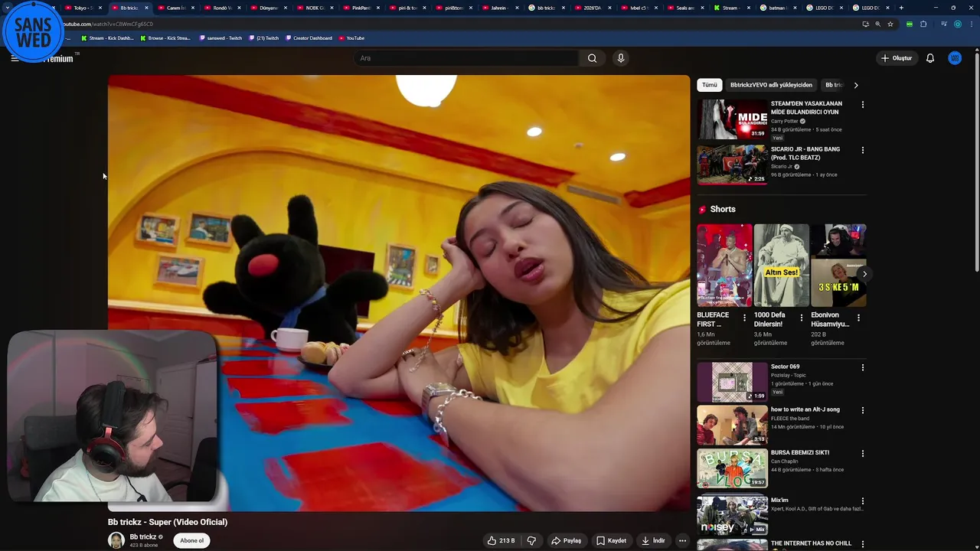The width and height of the screenshot is (980, 551).
Task: Open the notifications bell
Action: pyautogui.click(x=930, y=58)
